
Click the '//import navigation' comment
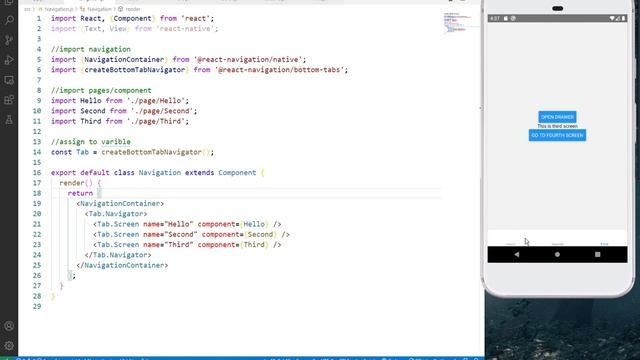click(91, 49)
